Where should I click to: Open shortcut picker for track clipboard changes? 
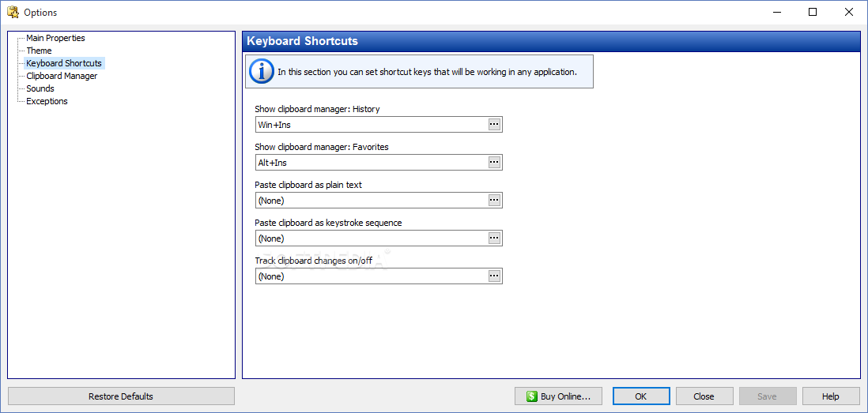click(494, 276)
